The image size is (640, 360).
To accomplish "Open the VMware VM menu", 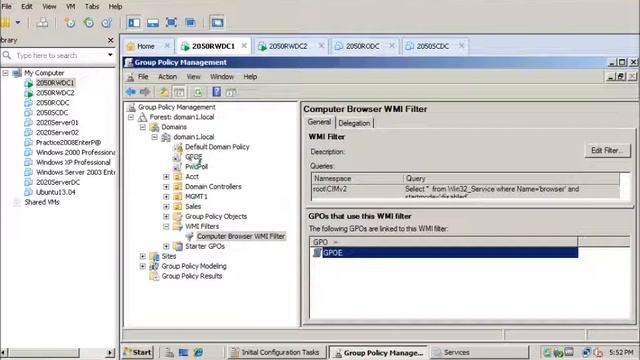I will (x=71, y=6).
